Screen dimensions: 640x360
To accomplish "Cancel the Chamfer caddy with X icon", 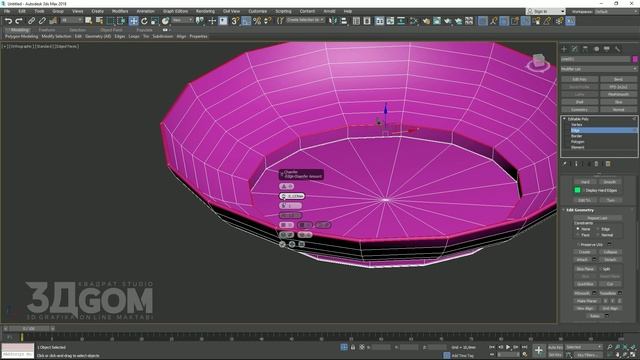I will pyautogui.click(x=302, y=244).
